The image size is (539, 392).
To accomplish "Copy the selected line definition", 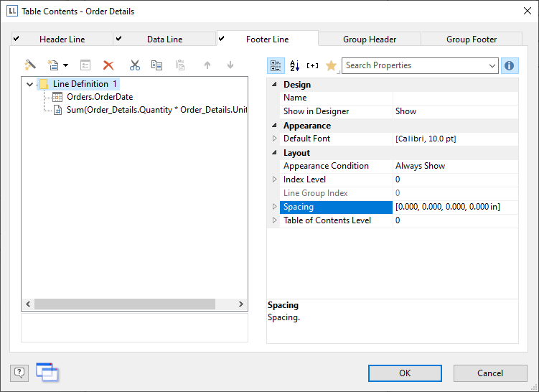I will coord(156,65).
